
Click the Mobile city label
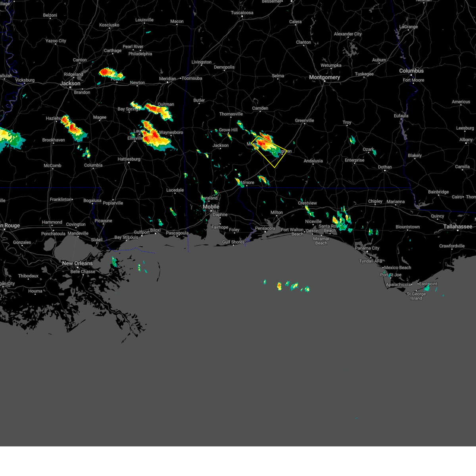[x=211, y=207]
